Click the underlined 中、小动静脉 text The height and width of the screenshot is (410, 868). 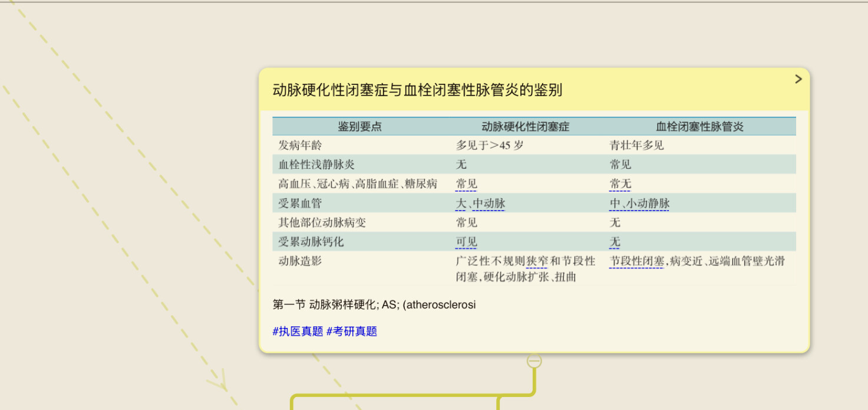pyautogui.click(x=639, y=204)
